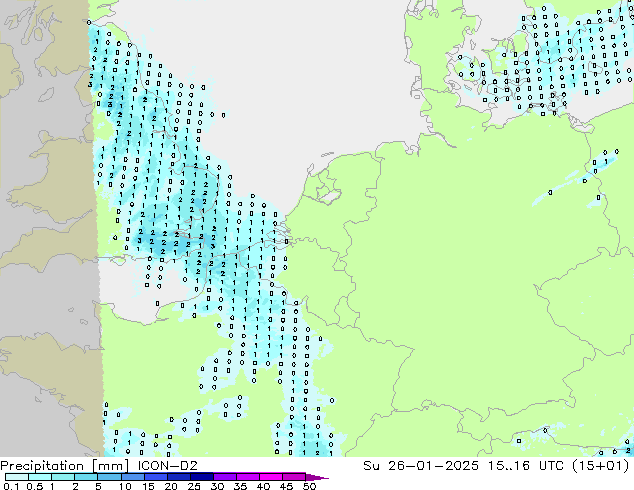Click the date 'Su 26-01-2025' text
The image size is (634, 490).
tap(421, 466)
